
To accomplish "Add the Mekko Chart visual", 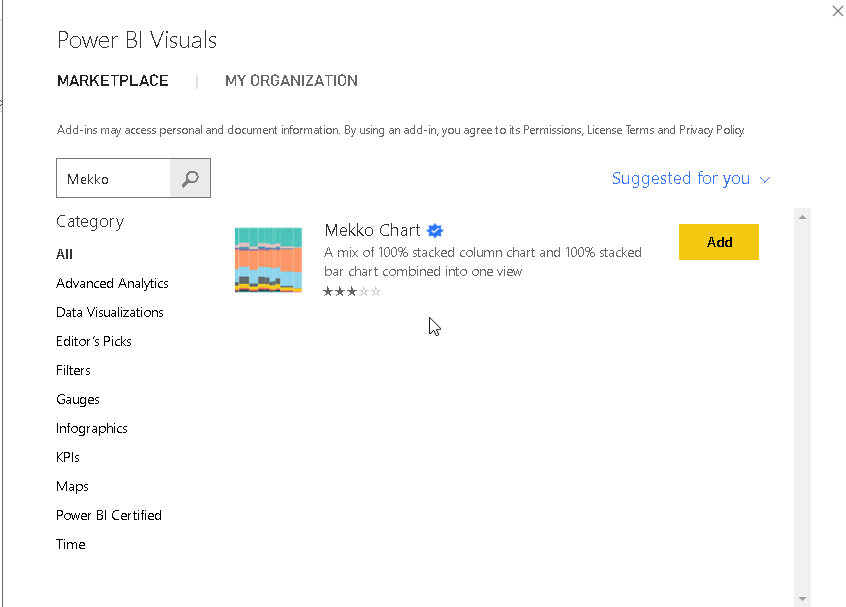I will pos(718,242).
